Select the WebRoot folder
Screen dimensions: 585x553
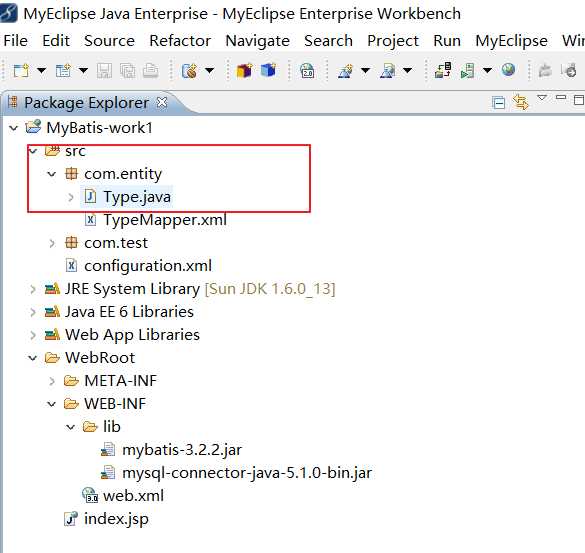(x=100, y=358)
